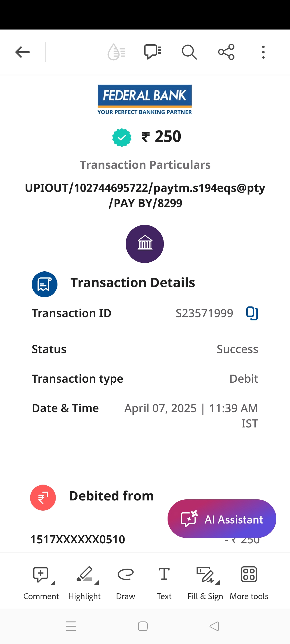Tap the search magnifier icon

tap(189, 52)
